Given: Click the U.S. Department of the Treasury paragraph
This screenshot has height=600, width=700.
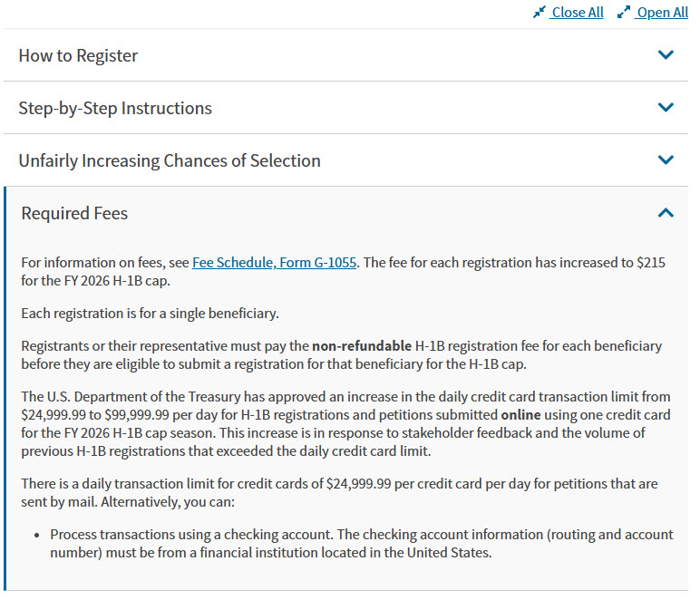Looking at the screenshot, I should click(345, 424).
